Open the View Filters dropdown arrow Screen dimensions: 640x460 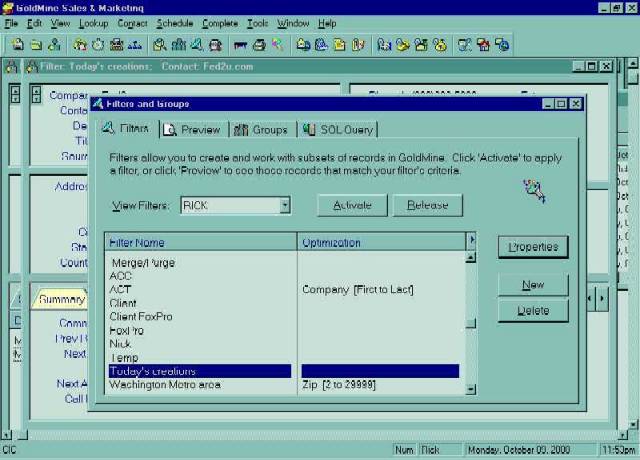[285, 205]
